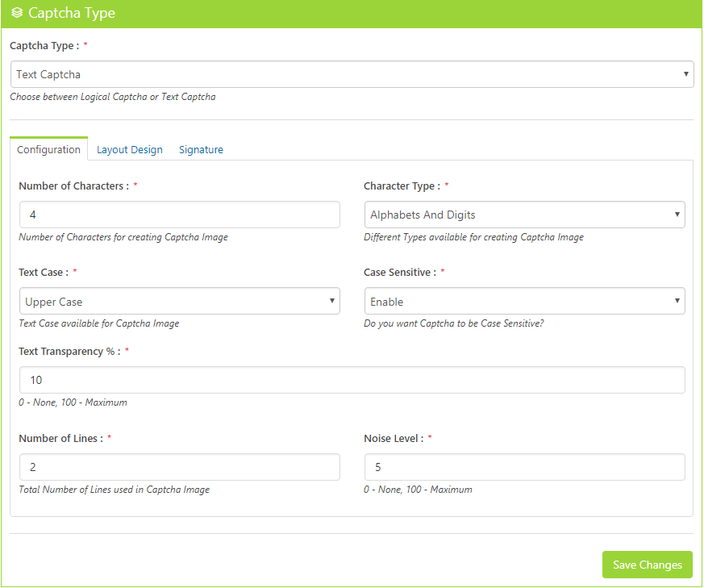Focus the Noise Level input box
Screen dimensions: 704x588
click(x=524, y=467)
